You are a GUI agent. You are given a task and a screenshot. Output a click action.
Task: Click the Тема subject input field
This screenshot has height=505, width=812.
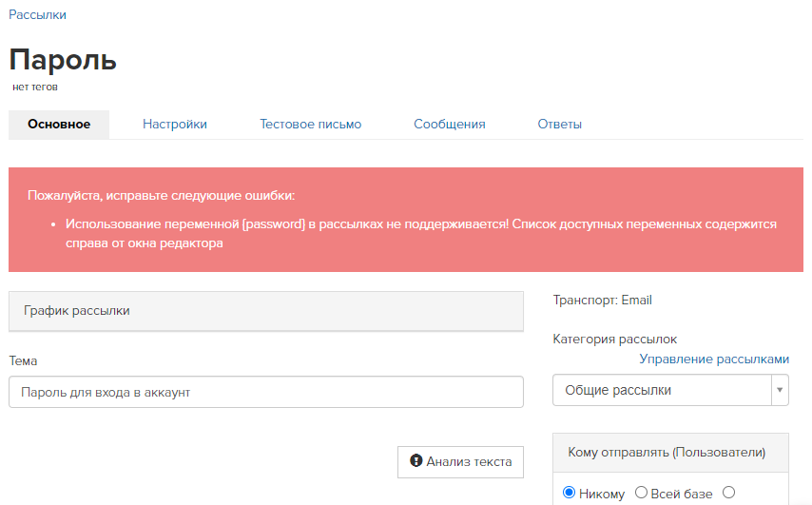click(x=266, y=392)
